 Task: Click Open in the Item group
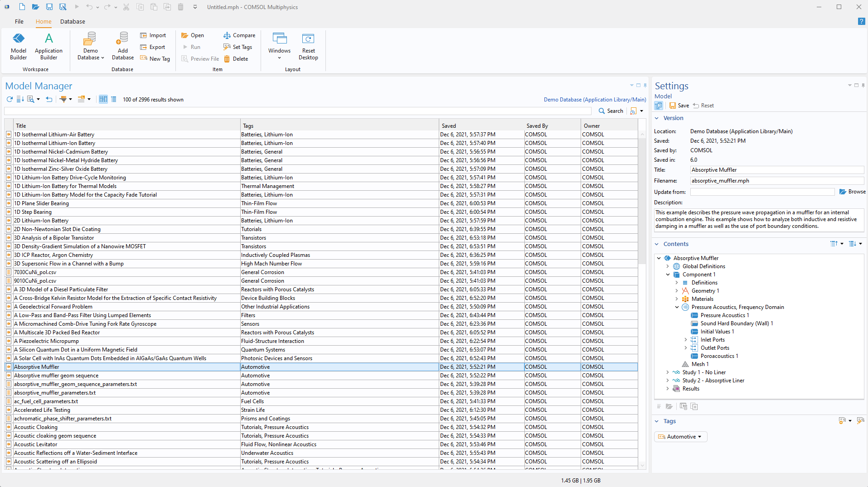point(193,35)
